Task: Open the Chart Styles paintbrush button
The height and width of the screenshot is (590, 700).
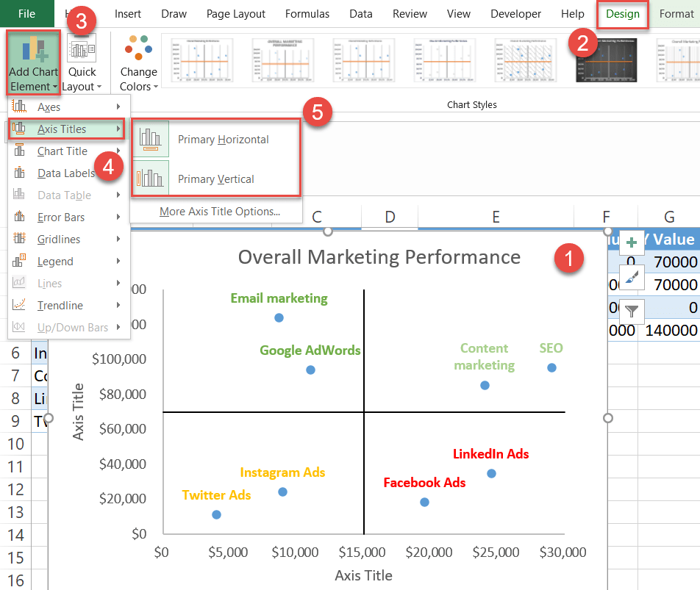Action: point(632,277)
